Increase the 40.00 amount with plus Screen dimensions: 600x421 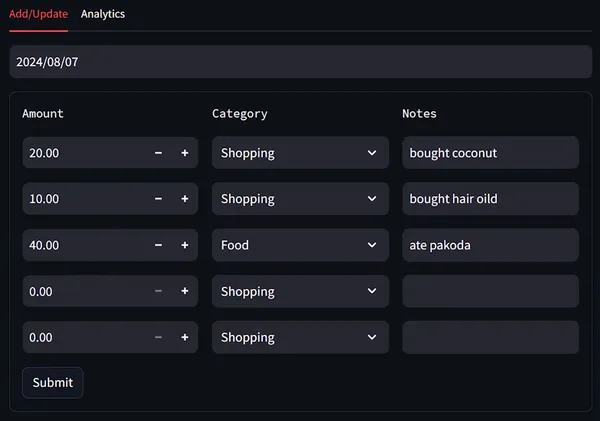(x=185, y=245)
